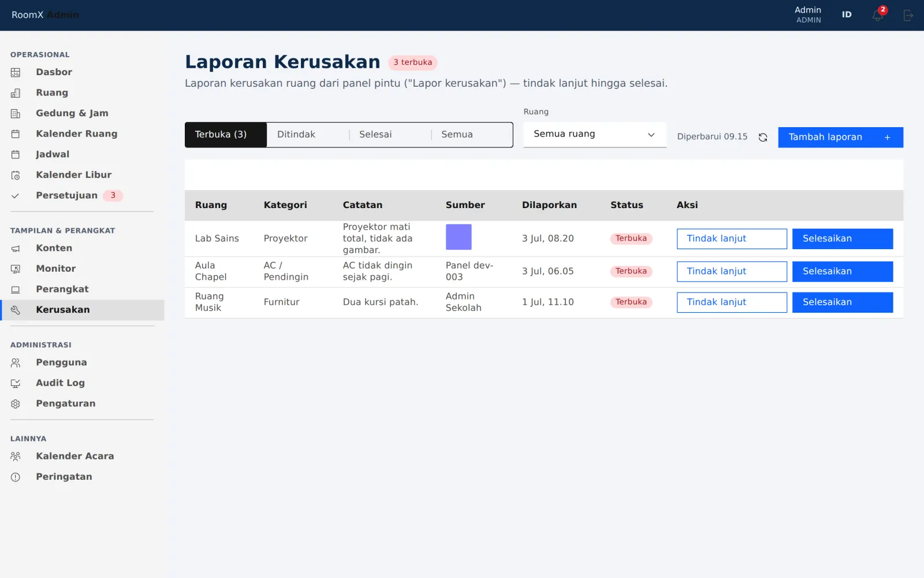
Task: Click Selesaikan for Lab Sains
Action: point(843,239)
